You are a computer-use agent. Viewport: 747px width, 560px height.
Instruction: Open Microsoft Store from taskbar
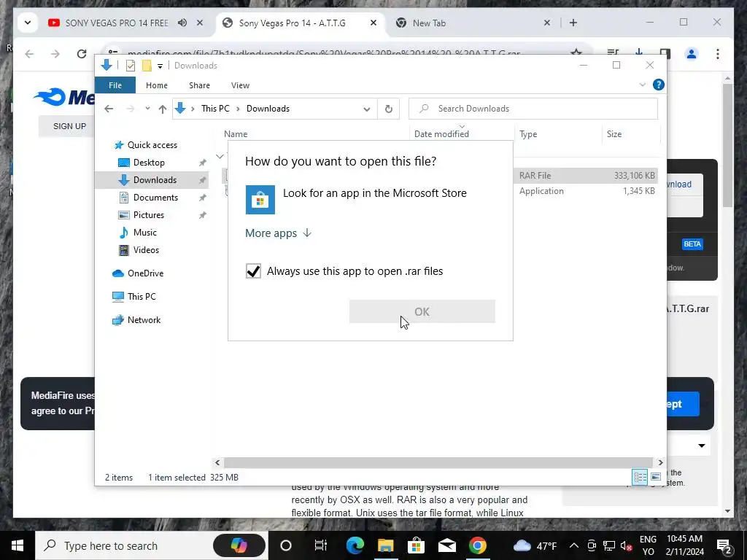[416, 545]
